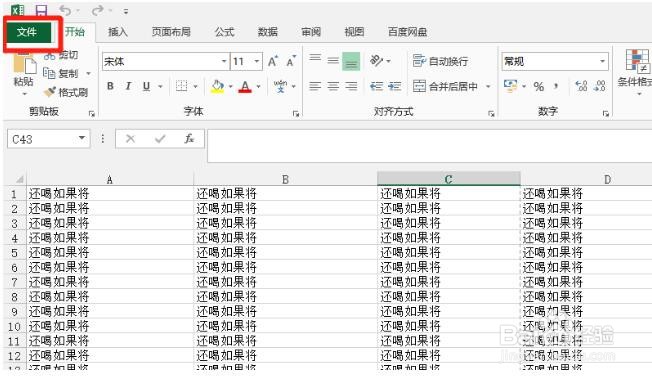Open the 页面布局 ribbon tab
The height and width of the screenshot is (378, 652).
coord(171,32)
